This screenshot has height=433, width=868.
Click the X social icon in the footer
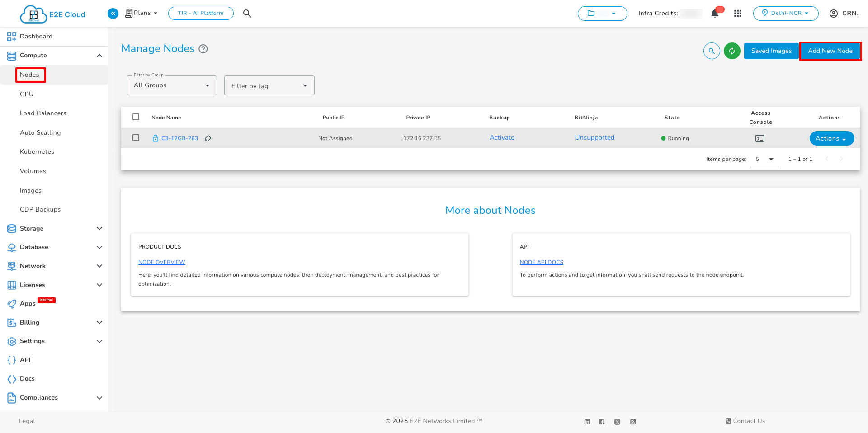pyautogui.click(x=617, y=421)
